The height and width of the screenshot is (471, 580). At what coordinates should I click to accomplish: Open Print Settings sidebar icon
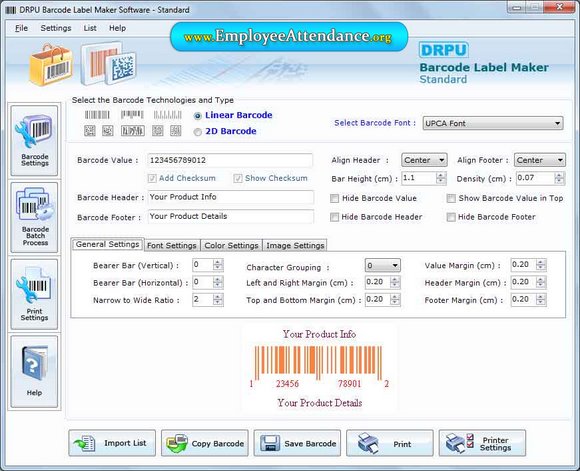coord(34,294)
